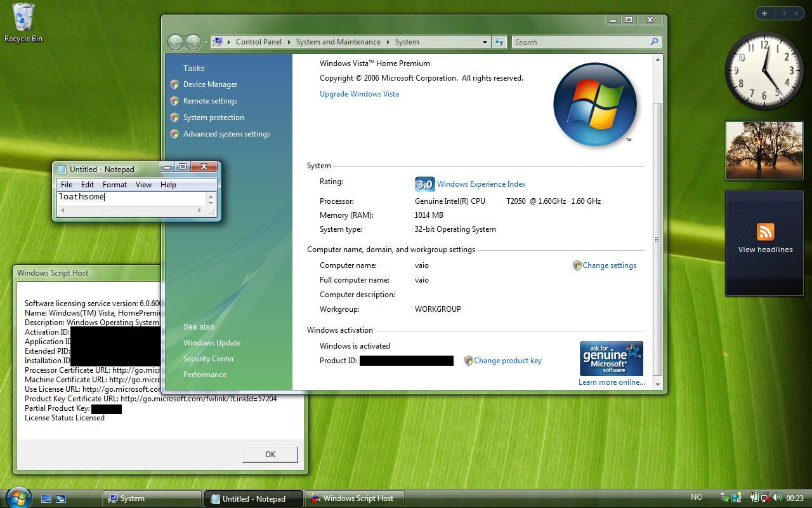This screenshot has height=508, width=812.
Task: Click View headlines in feed gadget
Action: 765,250
